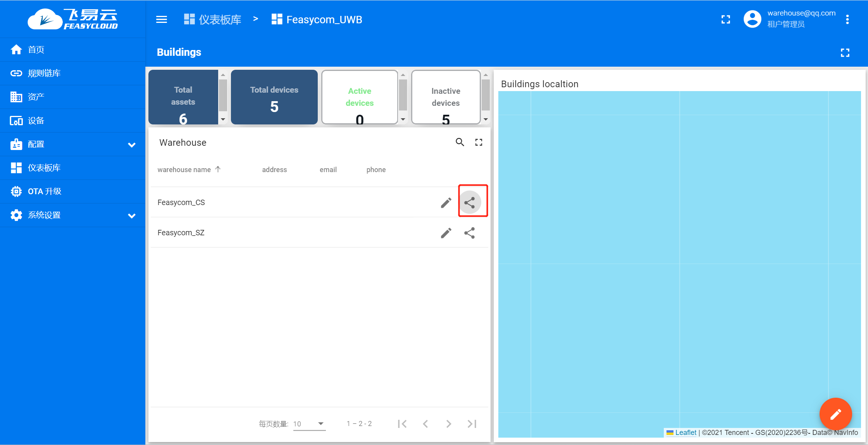Go to 设备 in sidebar
This screenshot has height=445, width=868.
click(36, 121)
